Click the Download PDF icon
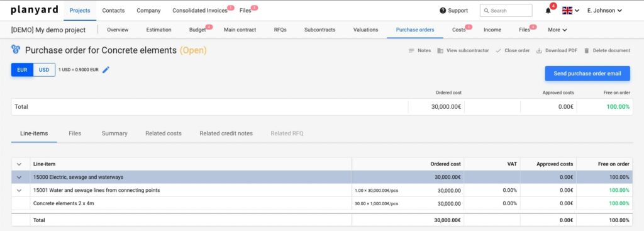The width and height of the screenshot is (644, 231). pyautogui.click(x=539, y=50)
